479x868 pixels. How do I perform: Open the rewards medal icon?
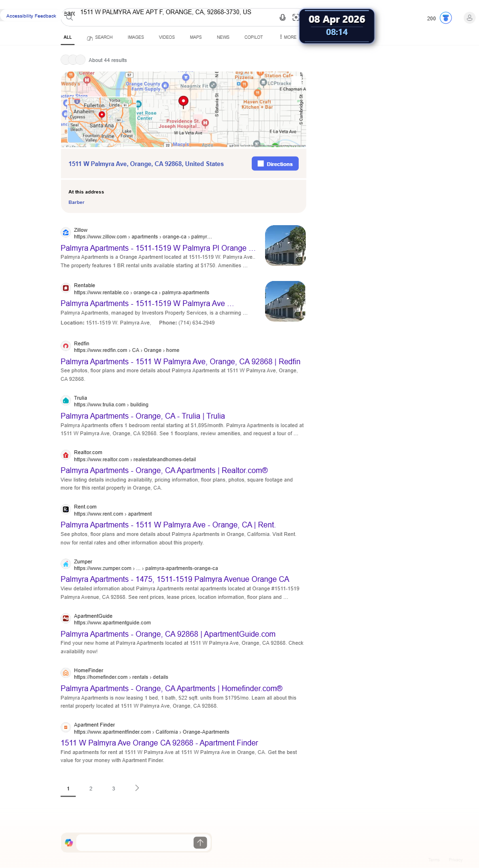(x=445, y=18)
